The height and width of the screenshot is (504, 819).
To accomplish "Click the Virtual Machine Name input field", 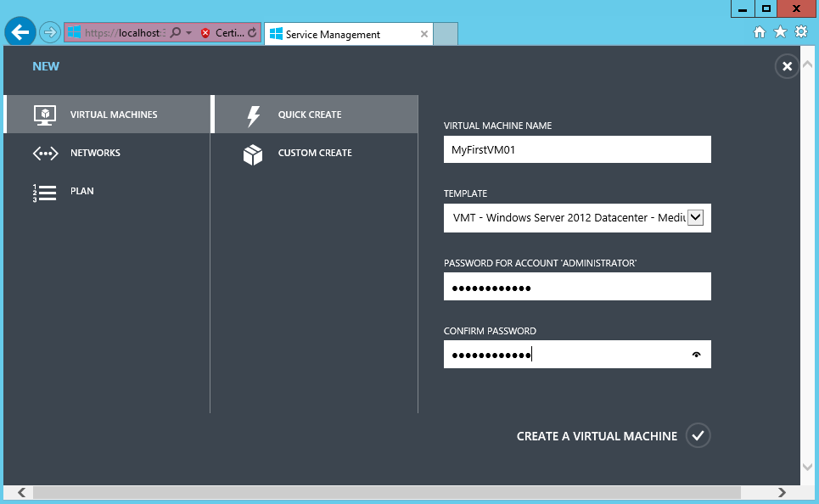I will point(577,150).
